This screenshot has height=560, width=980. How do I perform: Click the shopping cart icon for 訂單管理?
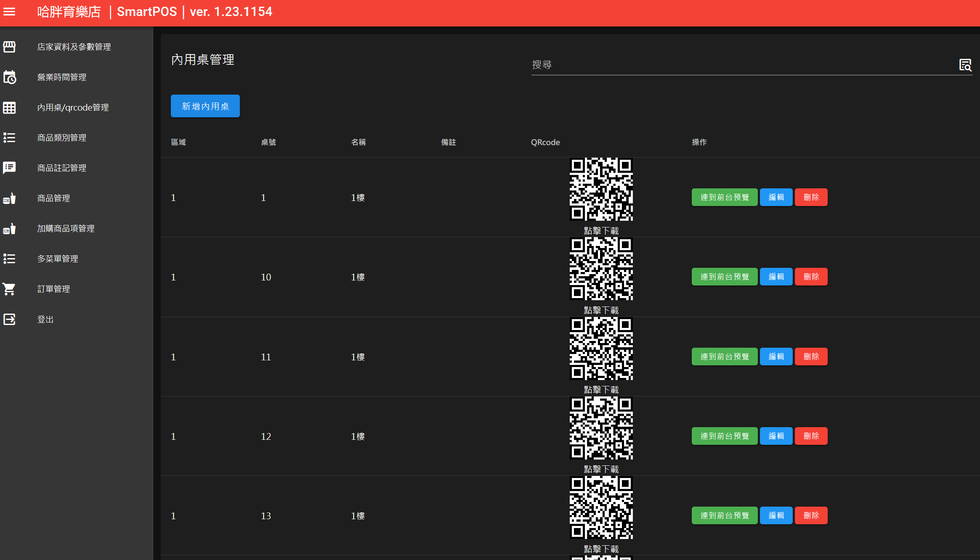click(9, 289)
